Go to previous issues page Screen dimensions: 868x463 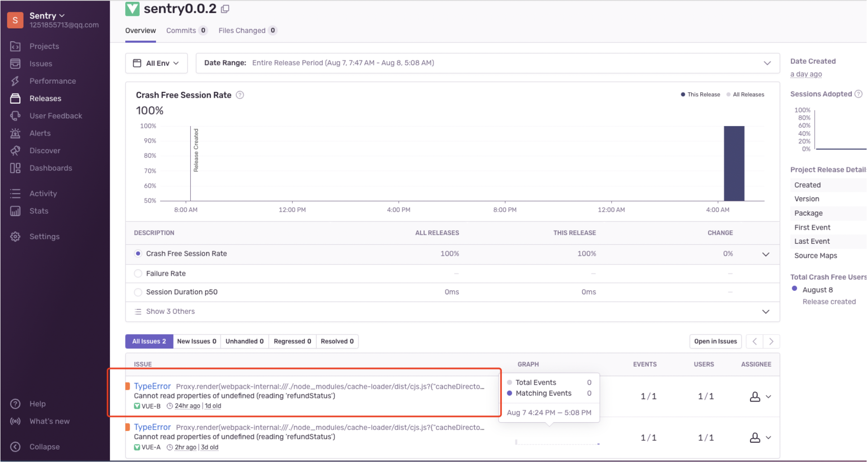(x=755, y=341)
